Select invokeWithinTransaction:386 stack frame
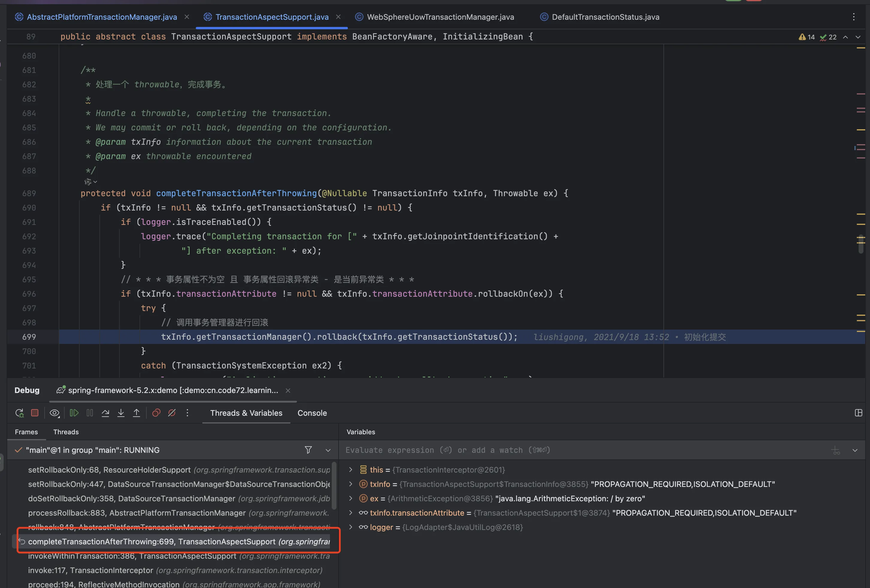 pos(132,556)
